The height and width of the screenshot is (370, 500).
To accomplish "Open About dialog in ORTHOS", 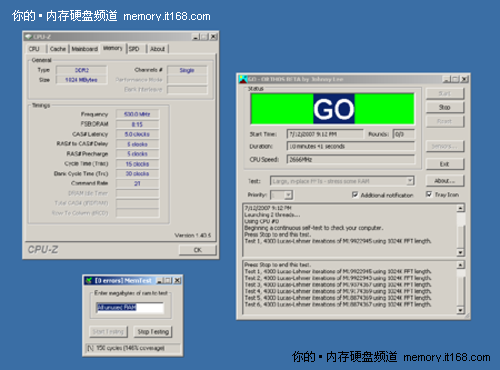I will (445, 181).
